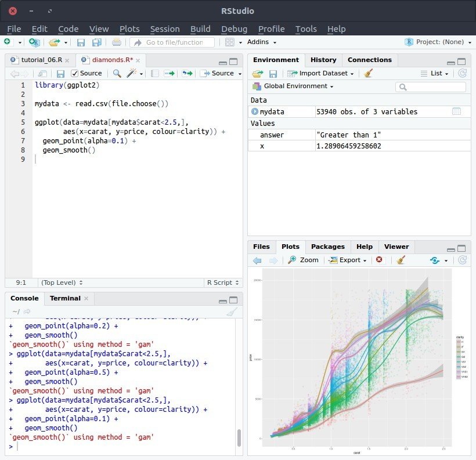
Task: Switch to the tutorial_06.R tab
Action: [x=42, y=60]
